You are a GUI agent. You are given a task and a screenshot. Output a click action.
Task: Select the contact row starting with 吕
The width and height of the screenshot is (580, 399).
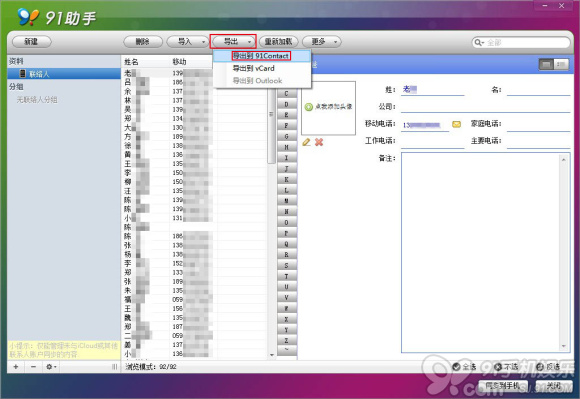click(194, 82)
